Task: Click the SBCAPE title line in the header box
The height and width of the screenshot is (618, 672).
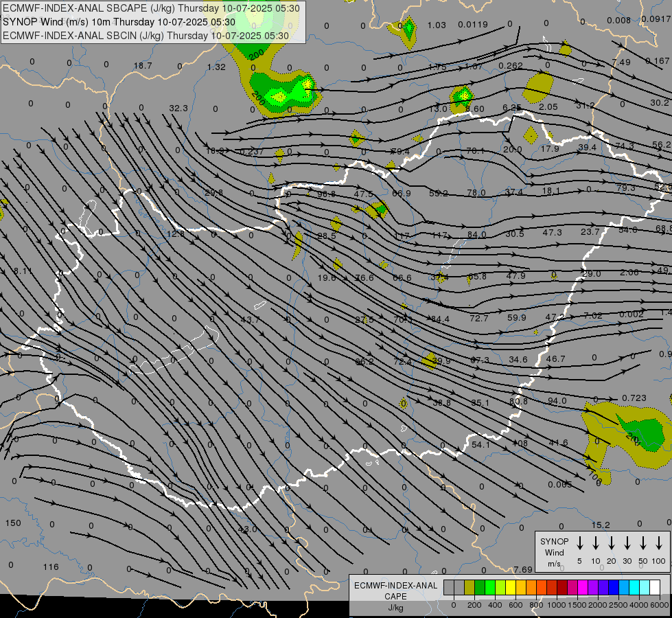Action: [x=151, y=8]
